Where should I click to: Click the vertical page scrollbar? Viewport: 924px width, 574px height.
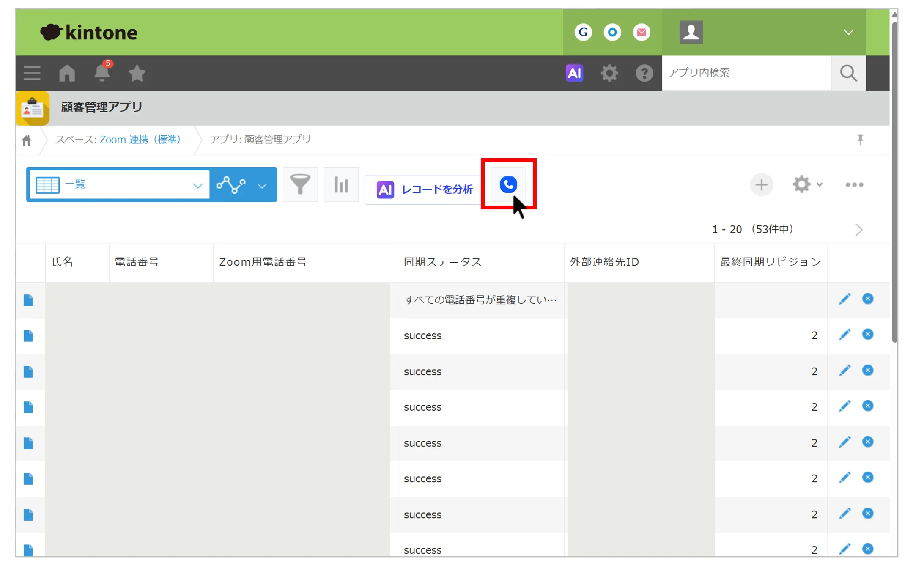pyautogui.click(x=894, y=182)
